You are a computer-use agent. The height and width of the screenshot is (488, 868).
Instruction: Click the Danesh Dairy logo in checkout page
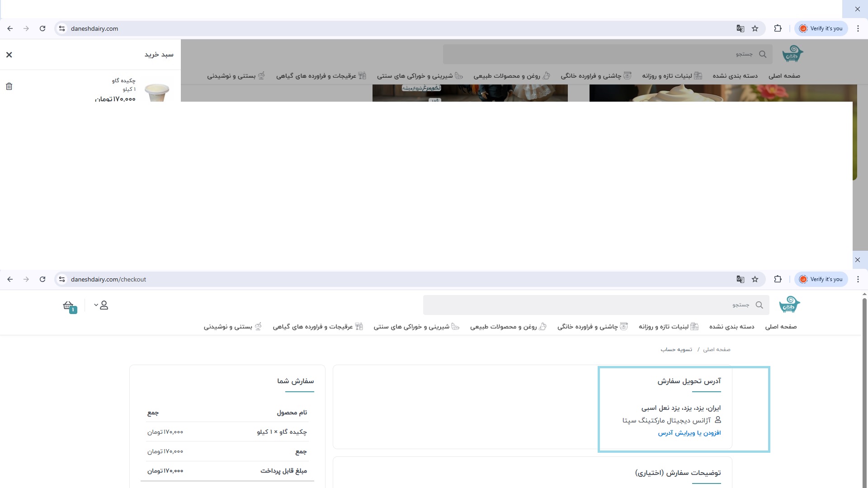(789, 305)
